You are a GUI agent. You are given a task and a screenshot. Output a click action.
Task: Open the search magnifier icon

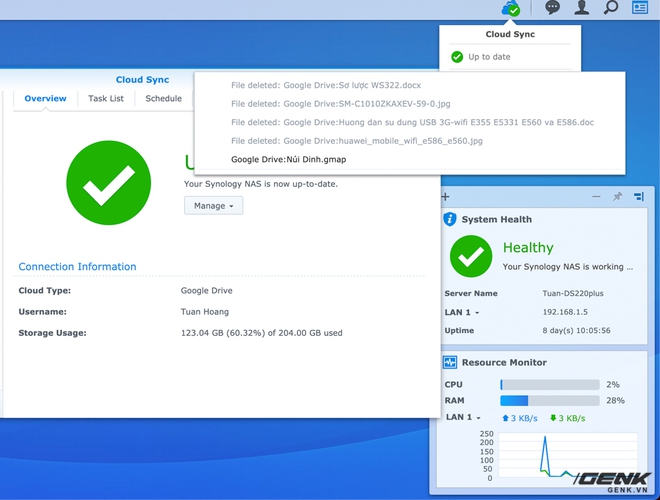point(611,8)
